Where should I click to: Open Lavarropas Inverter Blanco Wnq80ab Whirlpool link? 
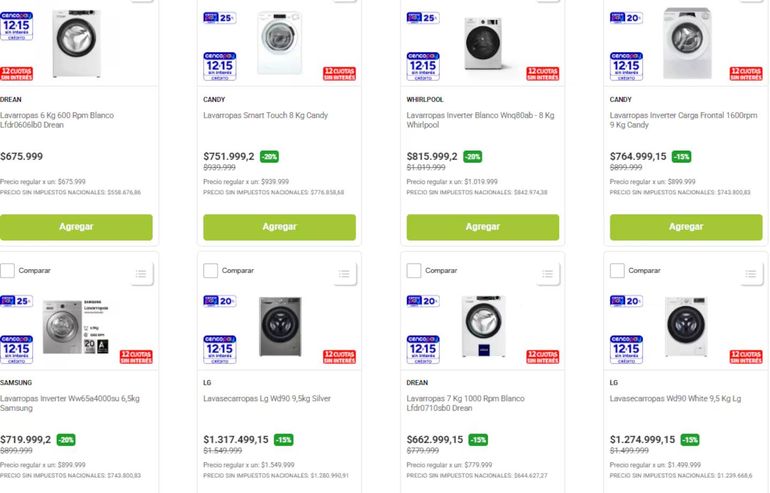click(480, 120)
